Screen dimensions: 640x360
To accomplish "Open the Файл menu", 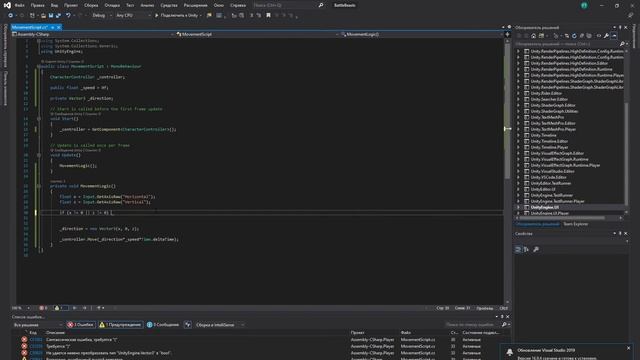I will [19, 5].
